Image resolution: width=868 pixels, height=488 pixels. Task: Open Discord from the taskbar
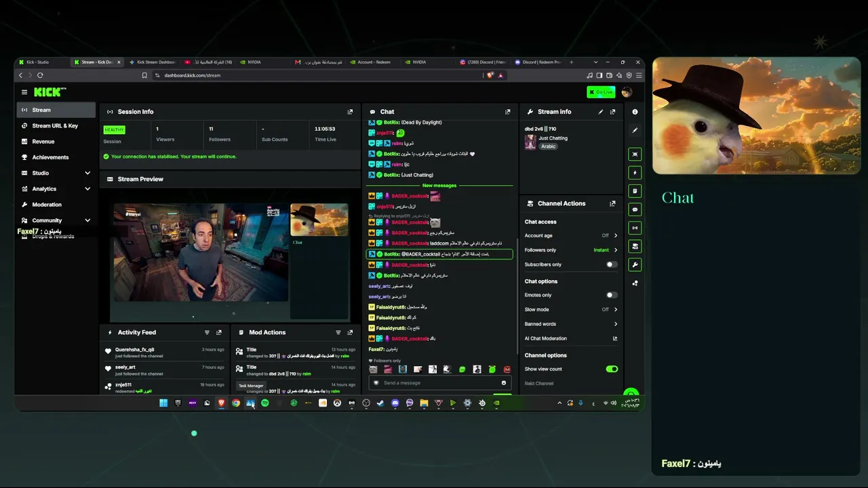(x=395, y=403)
